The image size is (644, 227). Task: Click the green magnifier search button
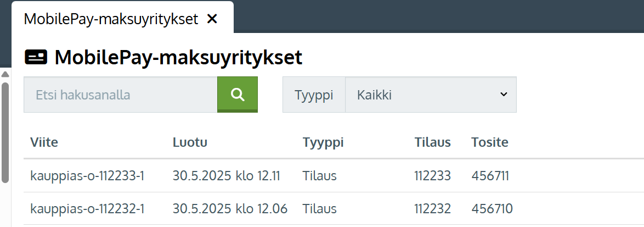[x=238, y=95]
